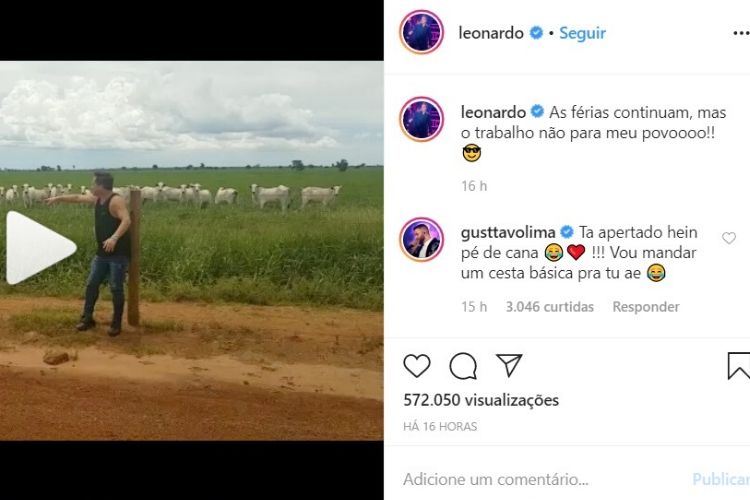The height and width of the screenshot is (500, 750).
Task: Reply via Responder under gusttavolima's comment
Action: [646, 307]
